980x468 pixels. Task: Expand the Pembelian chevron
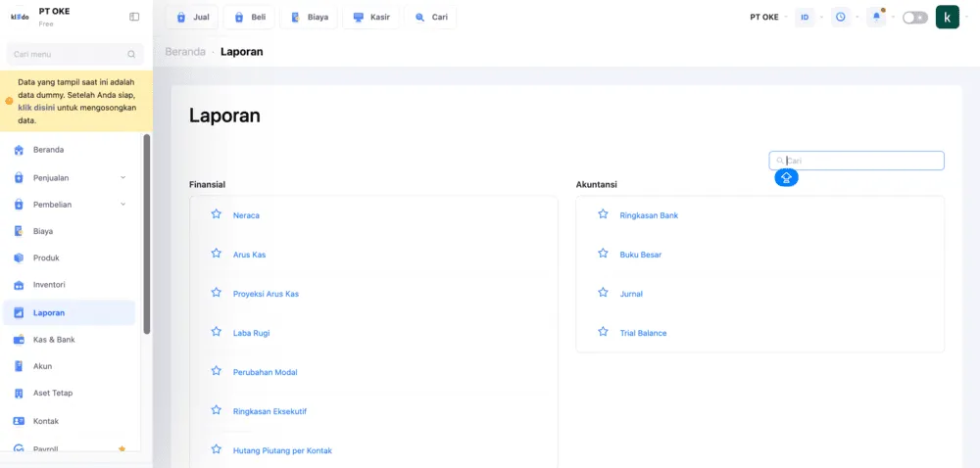[123, 204]
